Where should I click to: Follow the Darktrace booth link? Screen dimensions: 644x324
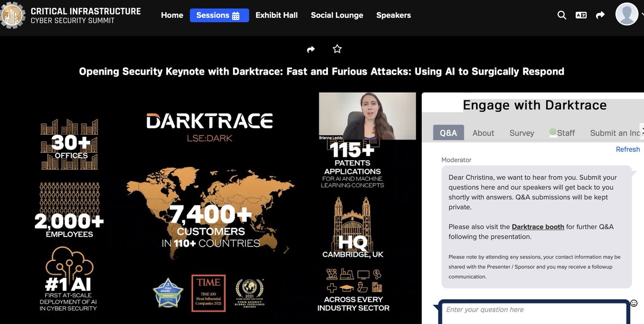538,227
